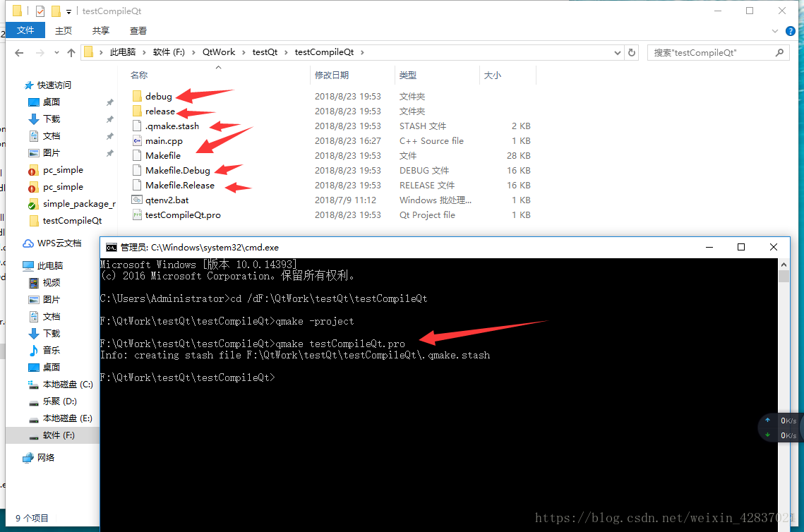Click the C++ Source file type cell
Viewport: 804px width, 532px height.
(x=432, y=141)
